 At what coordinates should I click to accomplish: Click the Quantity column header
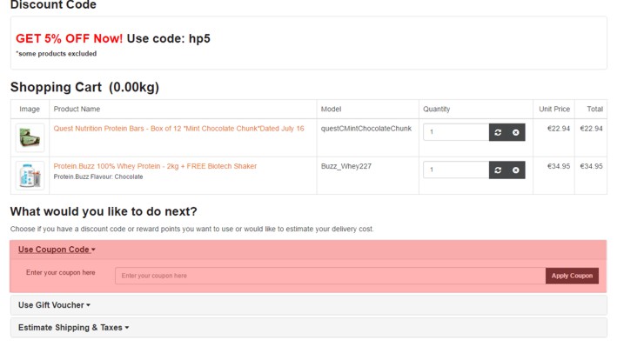(x=437, y=110)
